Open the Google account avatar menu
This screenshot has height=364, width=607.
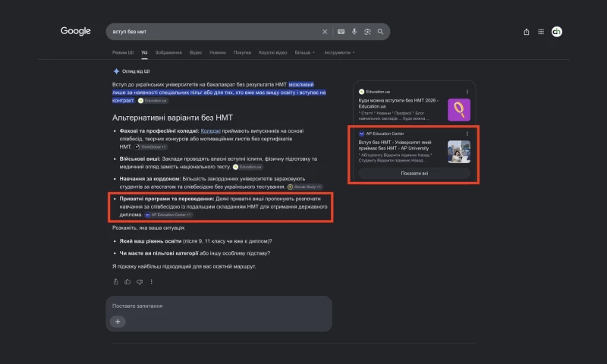557,32
